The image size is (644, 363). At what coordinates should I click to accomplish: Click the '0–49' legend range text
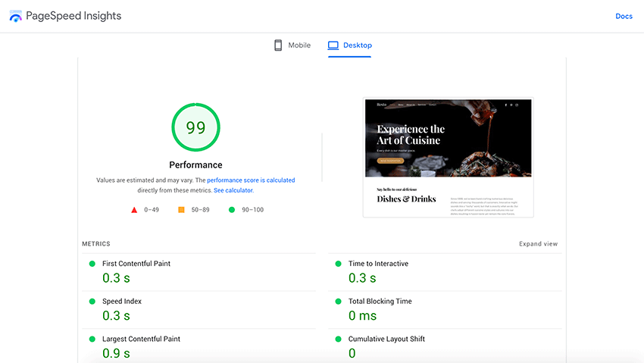point(152,210)
